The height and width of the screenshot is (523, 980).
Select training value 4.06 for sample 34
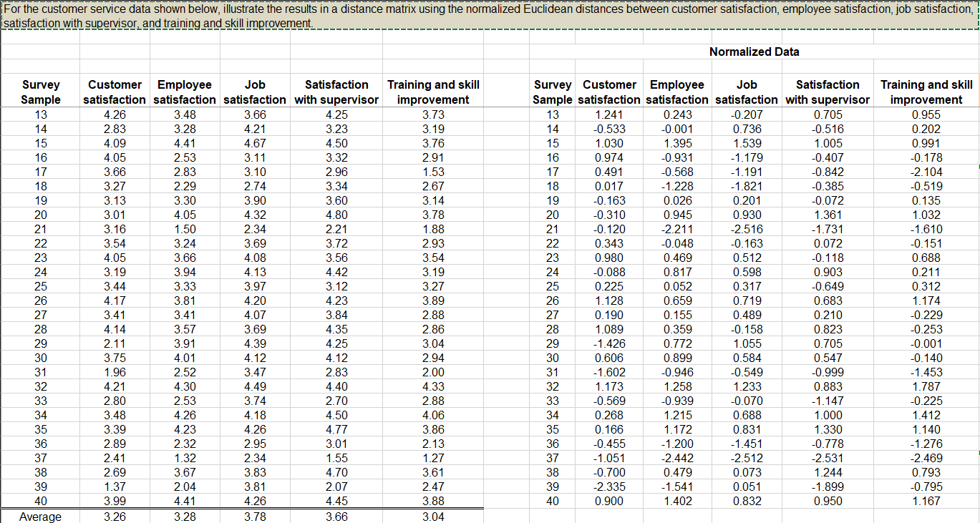(433, 415)
